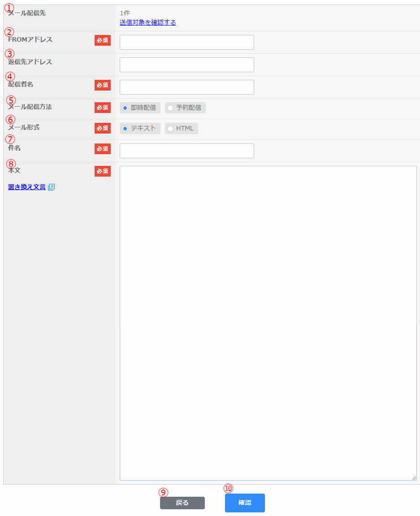This screenshot has width=420, height=516.
Task: Select テキスト mail format
Action: (126, 129)
